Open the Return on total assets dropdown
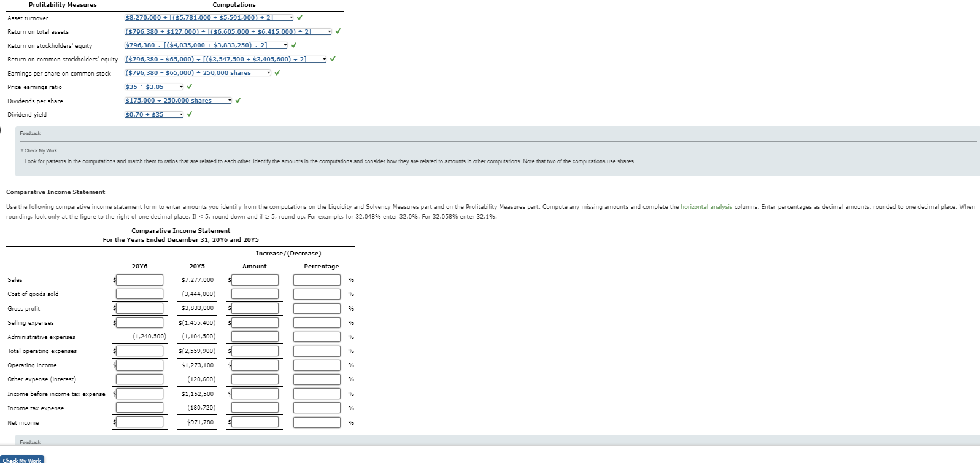The image size is (980, 463). point(228,31)
